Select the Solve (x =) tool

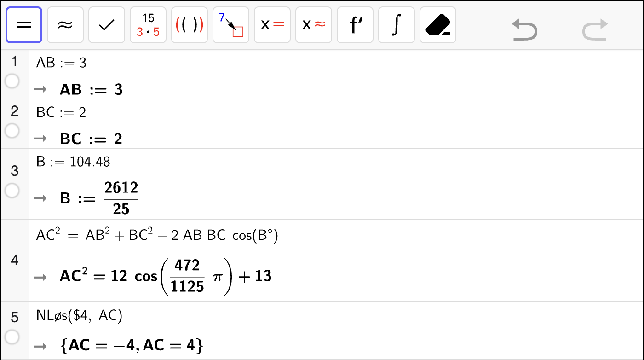[x=272, y=25]
